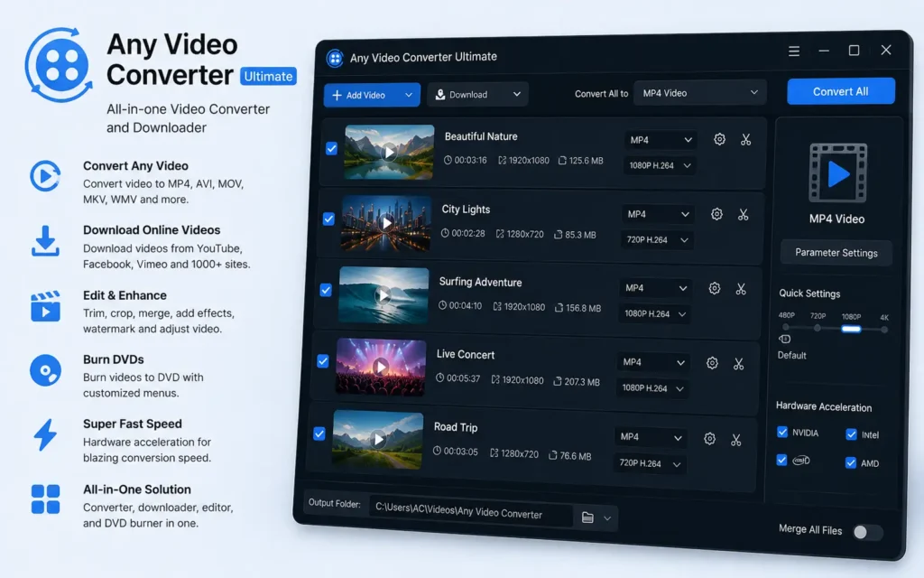Click the Convert Any Video feature icon

click(45, 176)
